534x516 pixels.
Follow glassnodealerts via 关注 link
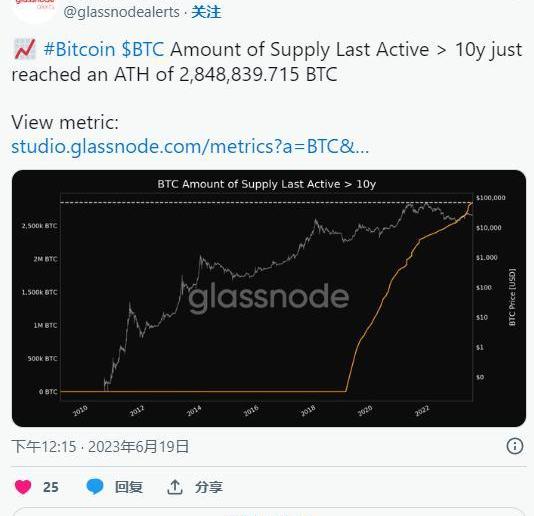[x=206, y=12]
